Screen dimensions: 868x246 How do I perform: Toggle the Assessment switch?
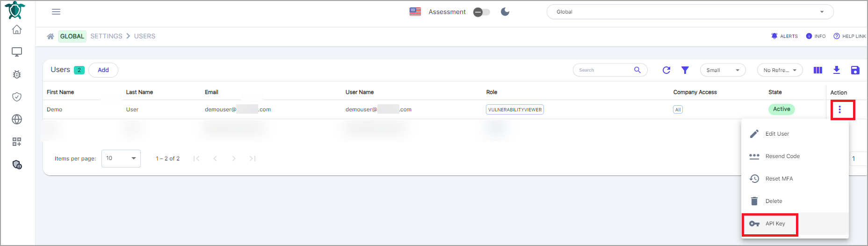click(481, 12)
